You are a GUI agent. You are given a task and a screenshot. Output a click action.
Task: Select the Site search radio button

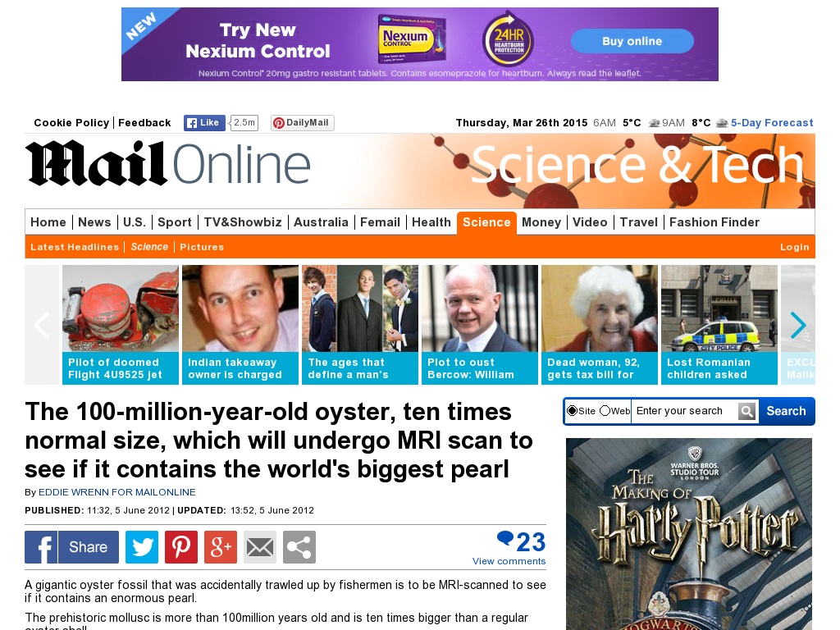pyautogui.click(x=572, y=411)
